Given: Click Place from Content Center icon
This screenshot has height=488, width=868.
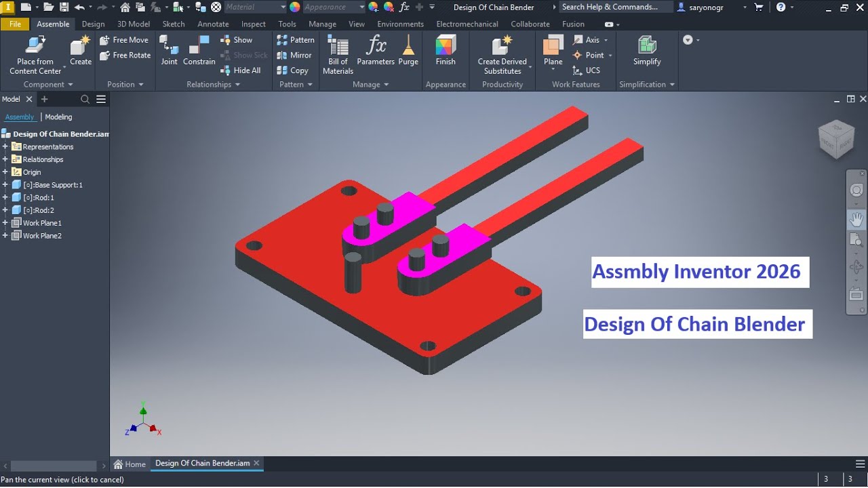Looking at the screenshot, I should [35, 45].
